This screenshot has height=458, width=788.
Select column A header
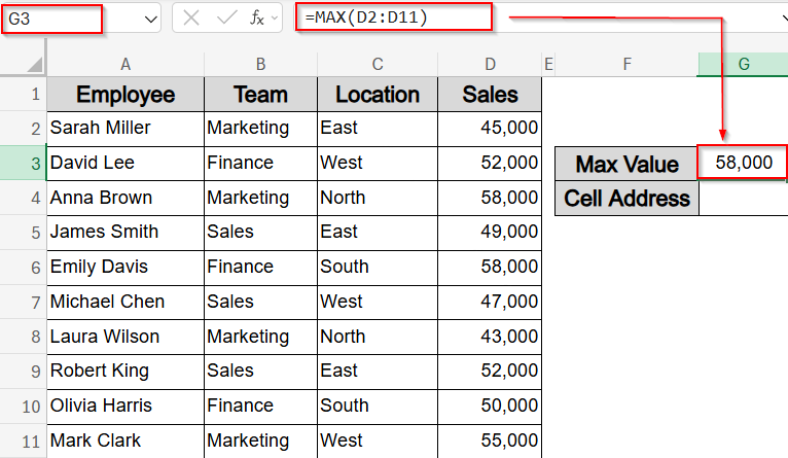125,64
